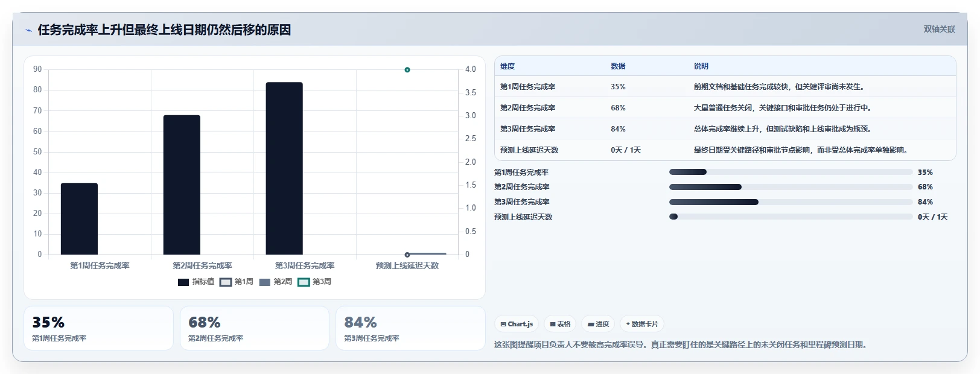Image resolution: width=980 pixels, height=374 pixels.
Task: Click the 双轴关联 label in header
Action: [x=939, y=30]
